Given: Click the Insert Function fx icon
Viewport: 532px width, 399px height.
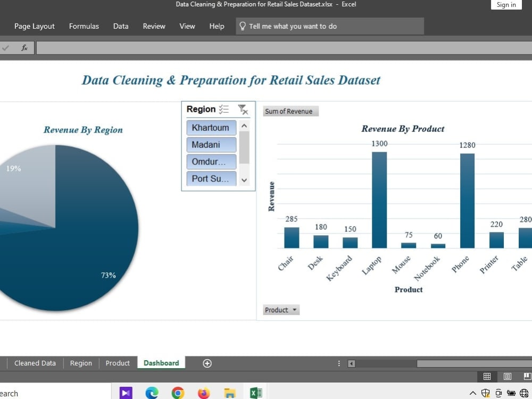Looking at the screenshot, I should [x=24, y=48].
